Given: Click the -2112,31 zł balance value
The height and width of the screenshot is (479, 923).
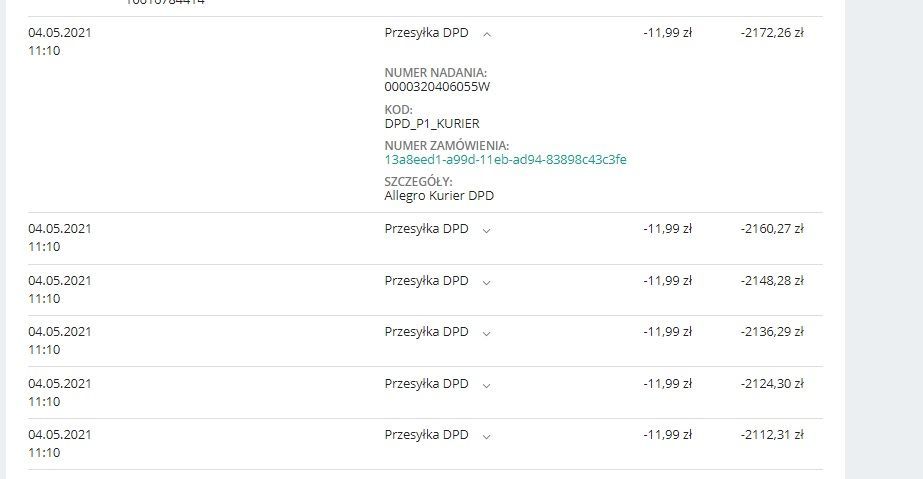Looking at the screenshot, I should [772, 435].
